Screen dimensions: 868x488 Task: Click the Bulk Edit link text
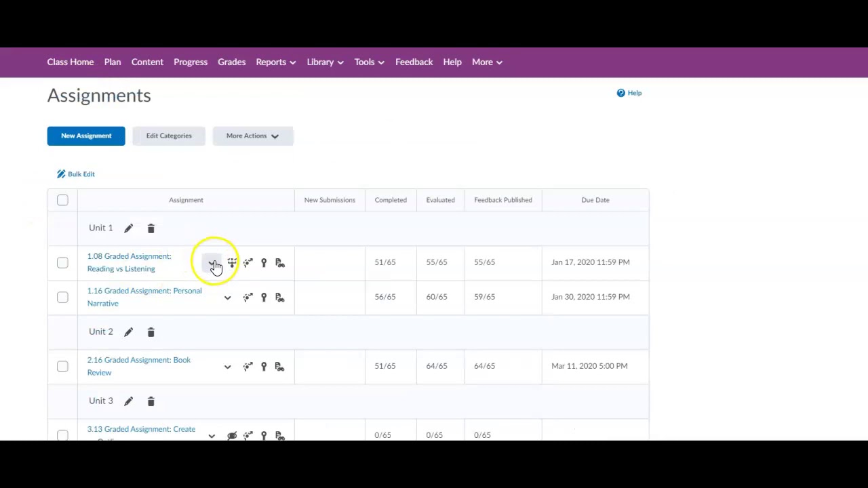[81, 174]
